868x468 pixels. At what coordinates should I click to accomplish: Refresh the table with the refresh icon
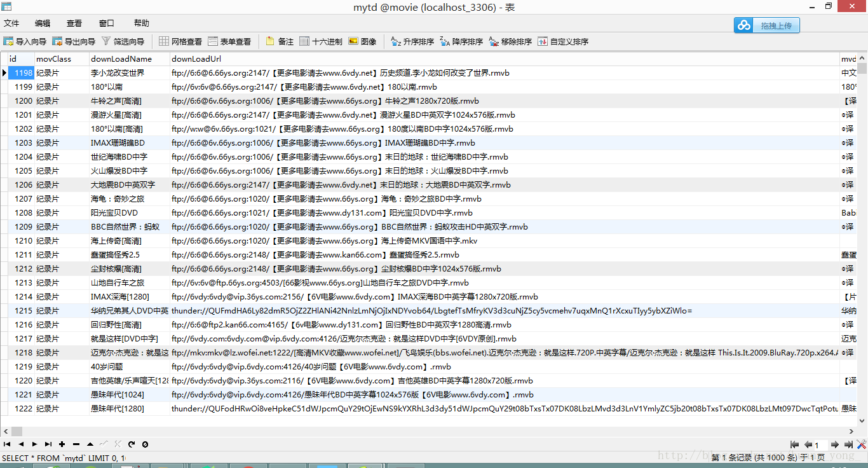[132, 444]
